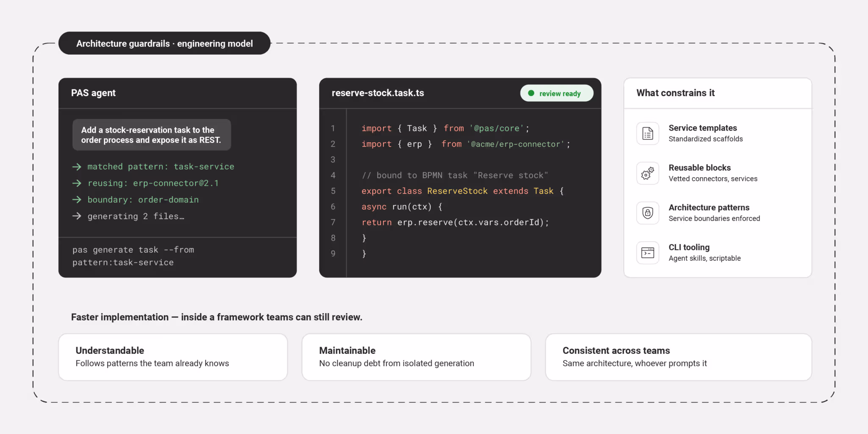868x434 pixels.
Task: Click 'boundary: order-domain' log line
Action: tap(143, 200)
